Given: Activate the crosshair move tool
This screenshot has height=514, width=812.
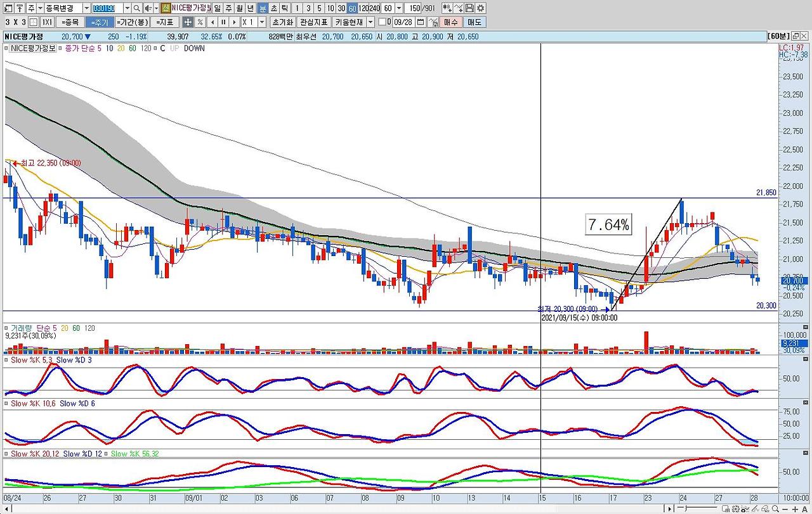Looking at the screenshot, I should [x=188, y=22].
